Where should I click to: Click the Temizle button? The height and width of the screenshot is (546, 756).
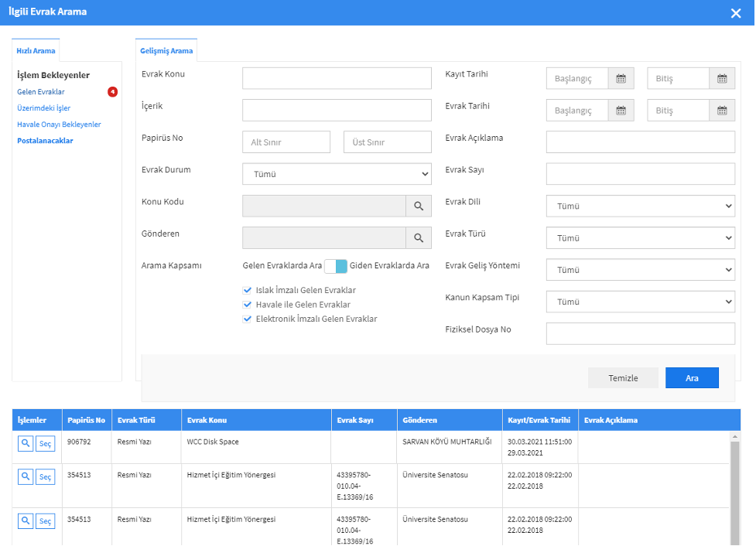click(623, 378)
